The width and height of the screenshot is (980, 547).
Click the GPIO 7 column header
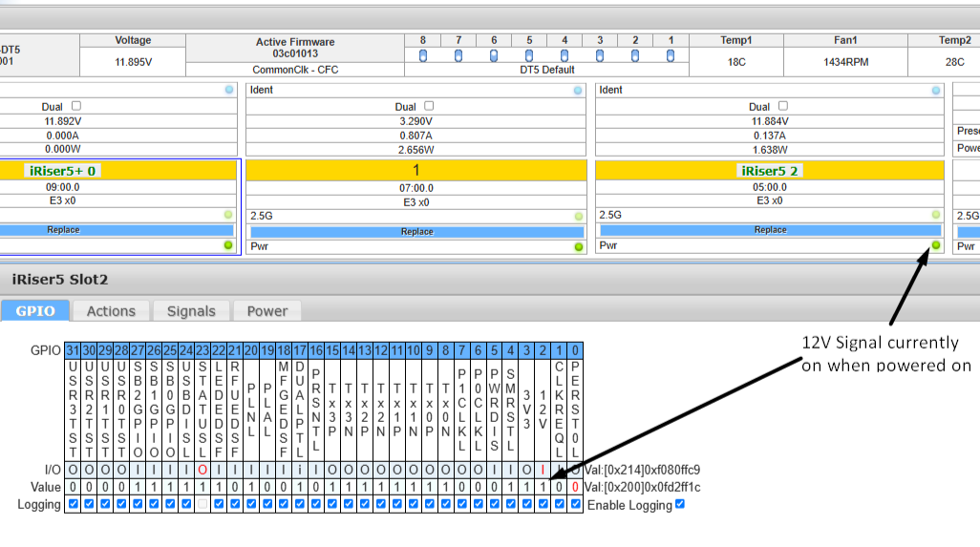point(462,351)
